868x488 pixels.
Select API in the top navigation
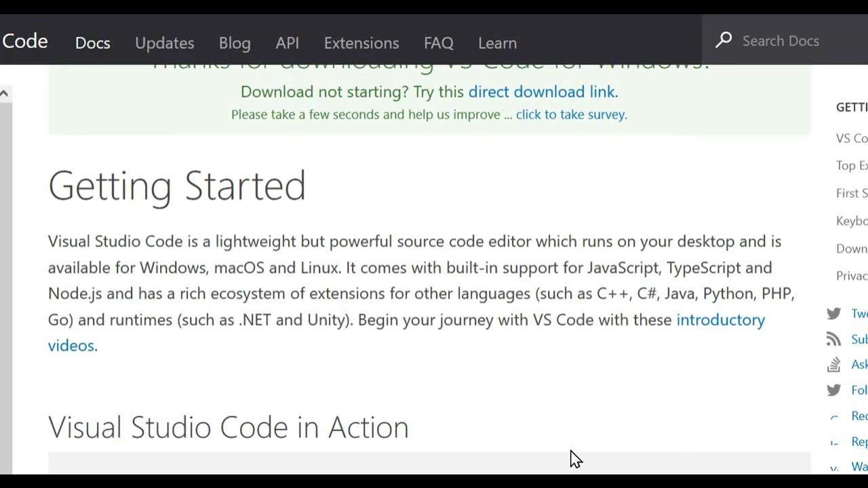coord(288,43)
